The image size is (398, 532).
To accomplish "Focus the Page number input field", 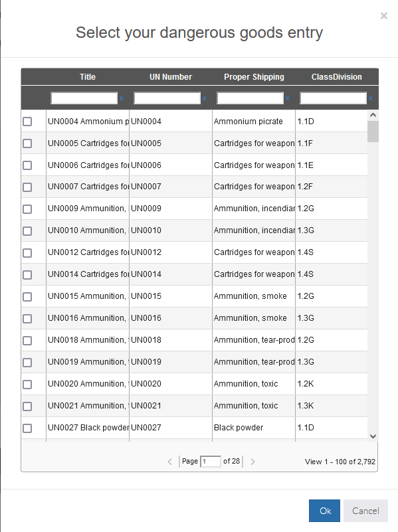I will 211,462.
